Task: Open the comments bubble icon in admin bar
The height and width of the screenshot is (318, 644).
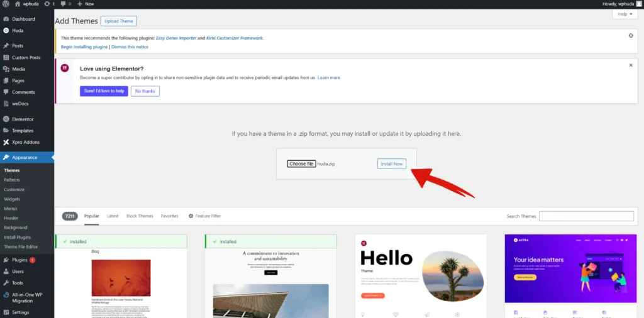Action: click(x=63, y=4)
